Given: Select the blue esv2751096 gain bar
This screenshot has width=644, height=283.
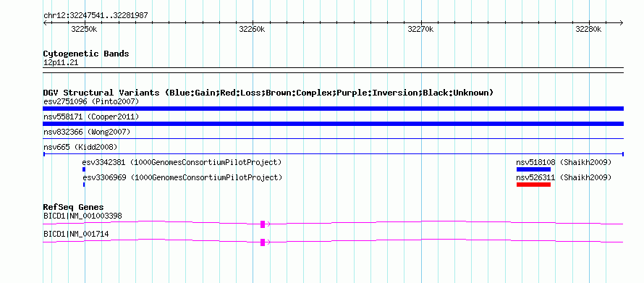Looking at the screenshot, I should tap(333, 109).
